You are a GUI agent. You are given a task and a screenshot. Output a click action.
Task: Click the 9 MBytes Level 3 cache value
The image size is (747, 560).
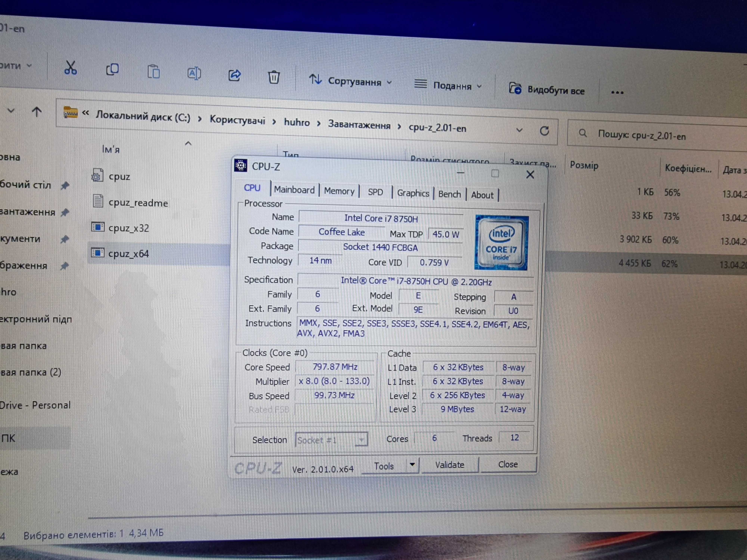(x=457, y=409)
